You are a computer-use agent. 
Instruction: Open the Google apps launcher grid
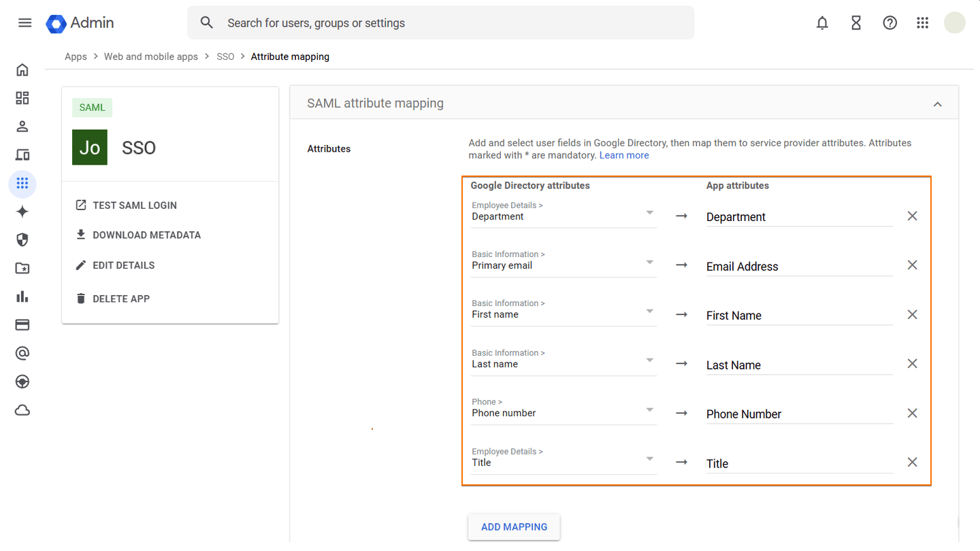point(922,22)
